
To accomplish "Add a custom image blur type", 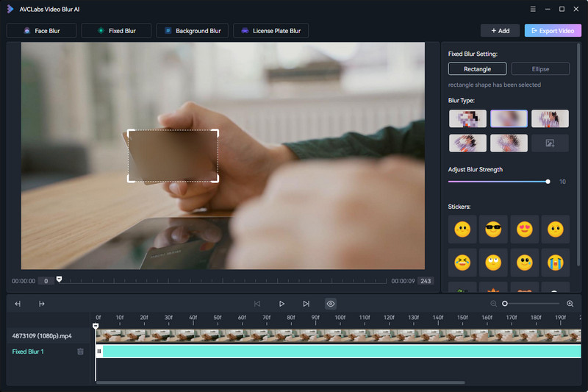I will pyautogui.click(x=550, y=143).
